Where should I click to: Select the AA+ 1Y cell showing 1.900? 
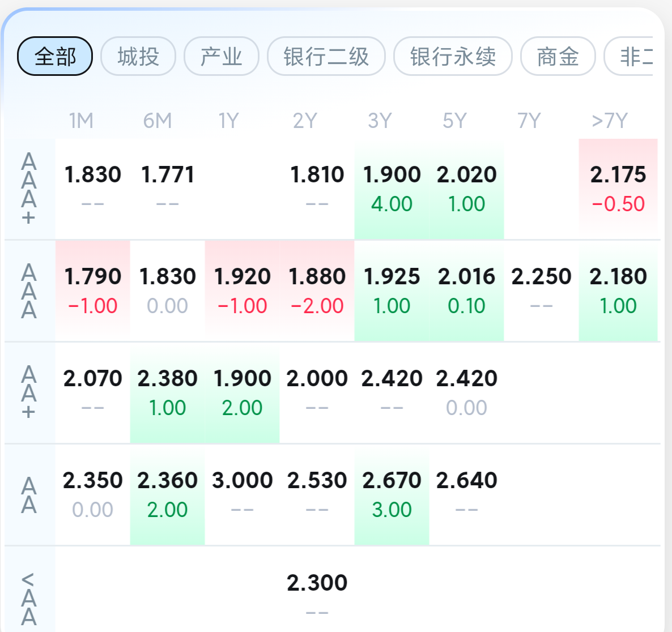243,392
